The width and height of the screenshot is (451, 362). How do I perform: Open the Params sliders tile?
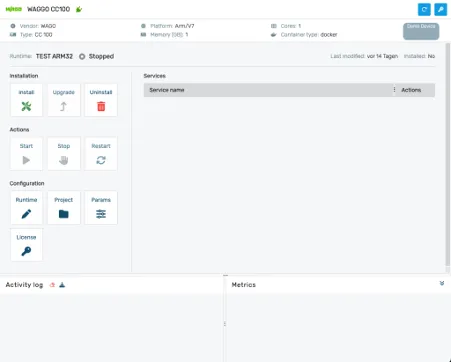pos(101,208)
